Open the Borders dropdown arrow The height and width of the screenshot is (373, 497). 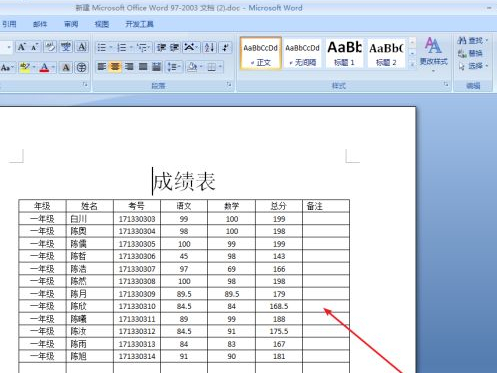point(220,67)
